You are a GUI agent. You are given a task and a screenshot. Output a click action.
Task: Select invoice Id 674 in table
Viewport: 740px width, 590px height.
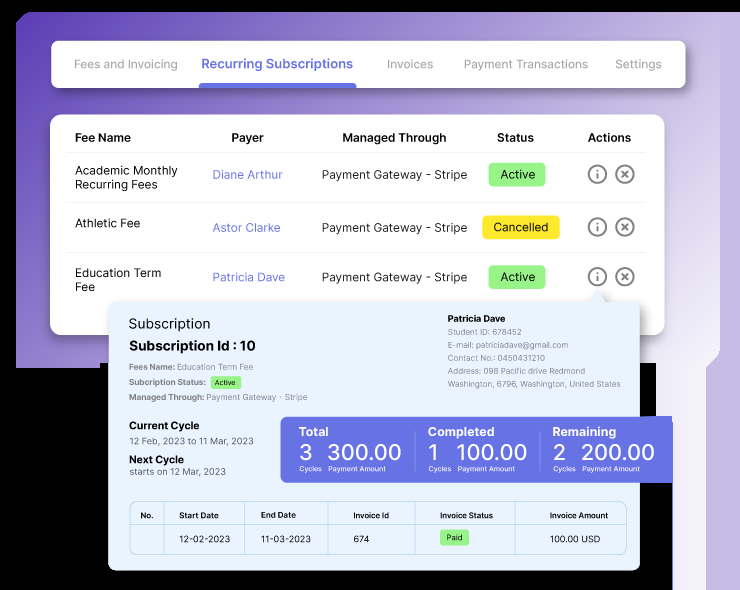pyautogui.click(x=361, y=539)
